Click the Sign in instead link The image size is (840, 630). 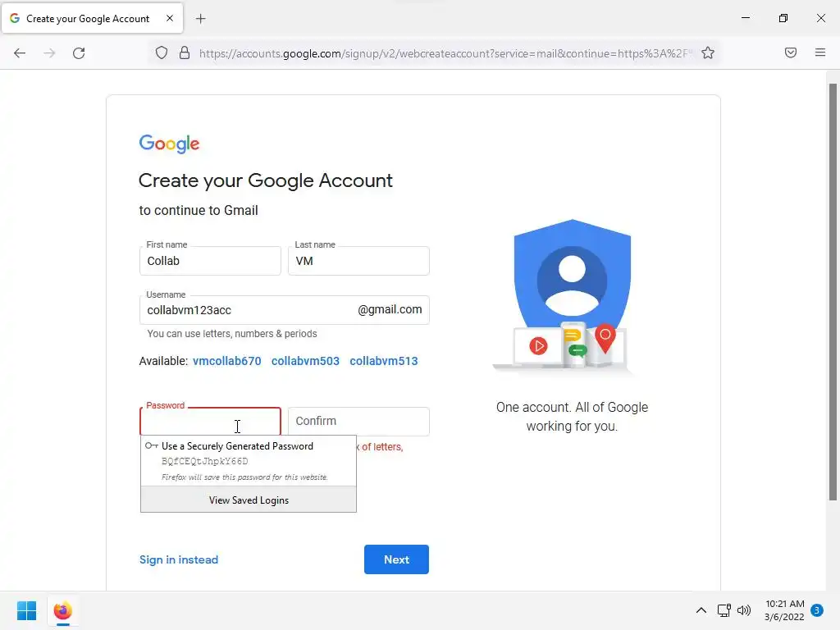tap(179, 559)
